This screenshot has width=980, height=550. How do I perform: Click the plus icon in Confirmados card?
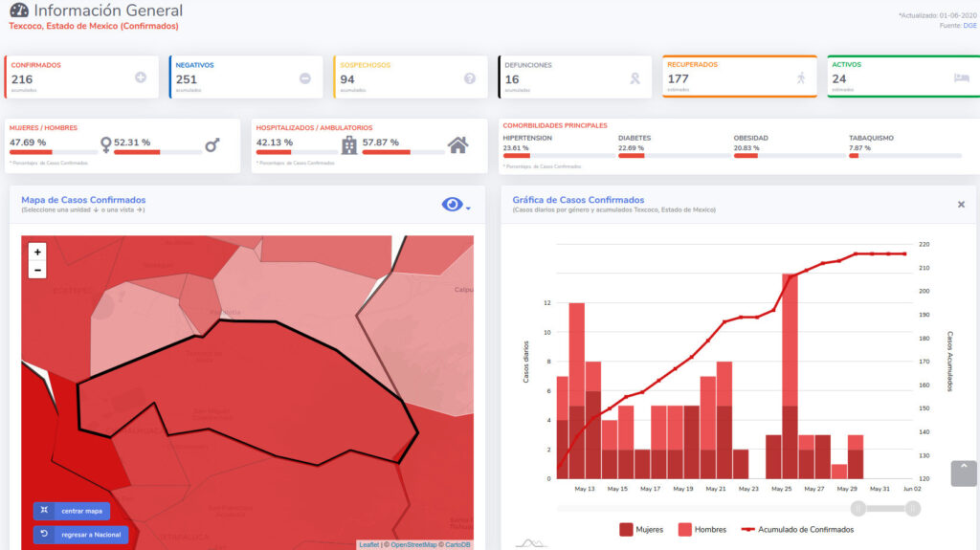click(141, 77)
